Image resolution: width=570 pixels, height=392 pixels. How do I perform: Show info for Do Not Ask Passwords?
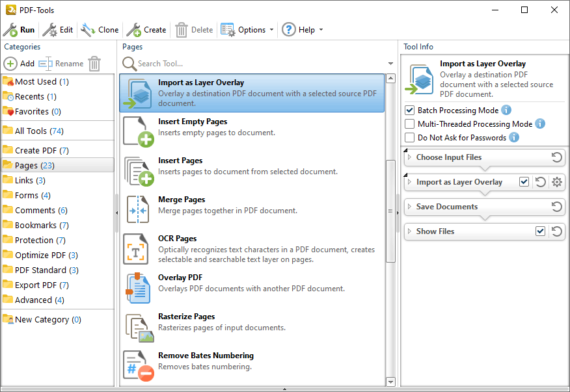pos(514,137)
